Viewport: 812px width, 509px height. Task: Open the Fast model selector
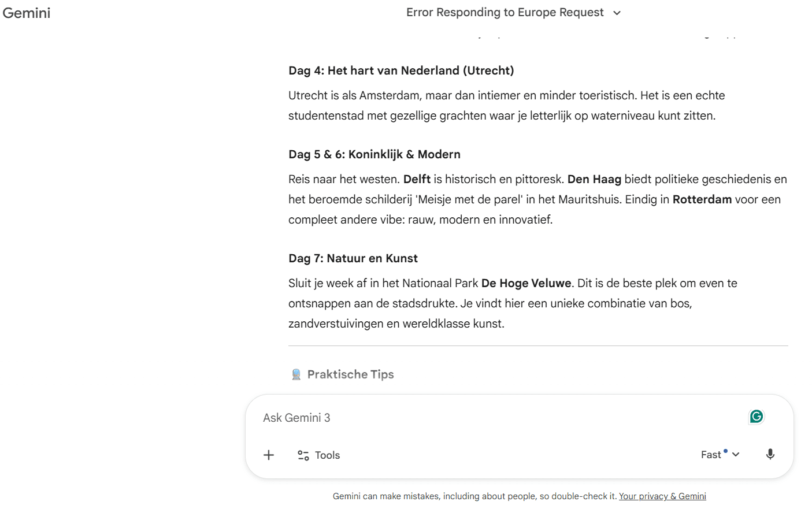(720, 455)
